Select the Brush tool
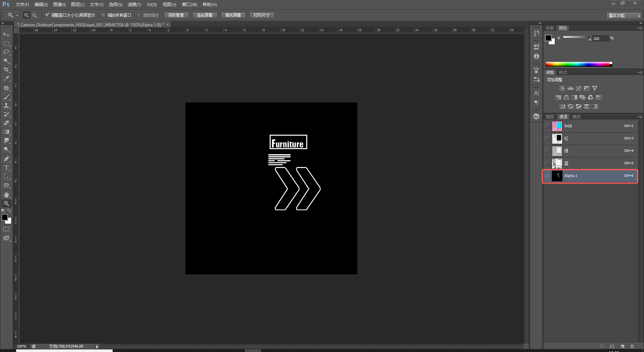Image resolution: width=644 pixels, height=352 pixels. [x=6, y=97]
